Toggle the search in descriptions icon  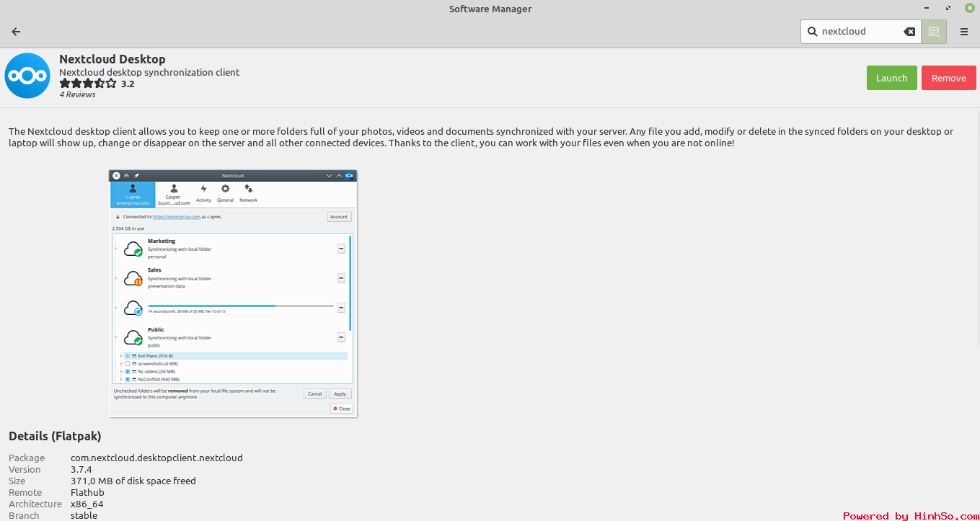(934, 32)
